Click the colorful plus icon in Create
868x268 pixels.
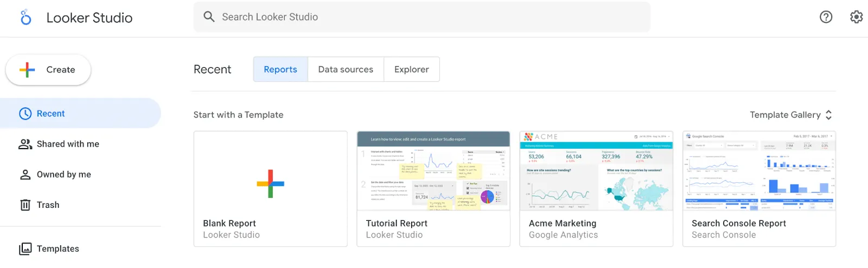pyautogui.click(x=27, y=69)
